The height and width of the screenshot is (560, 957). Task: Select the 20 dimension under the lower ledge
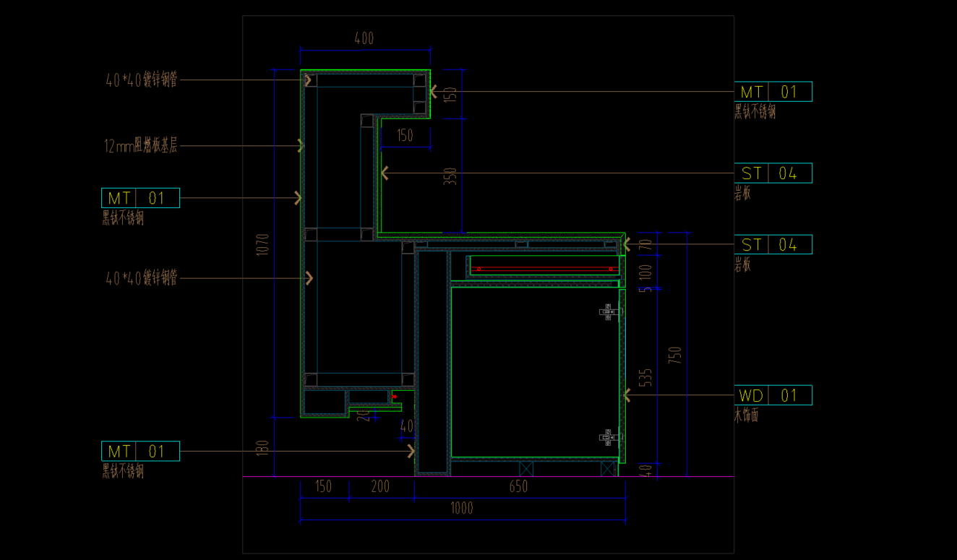(x=364, y=415)
